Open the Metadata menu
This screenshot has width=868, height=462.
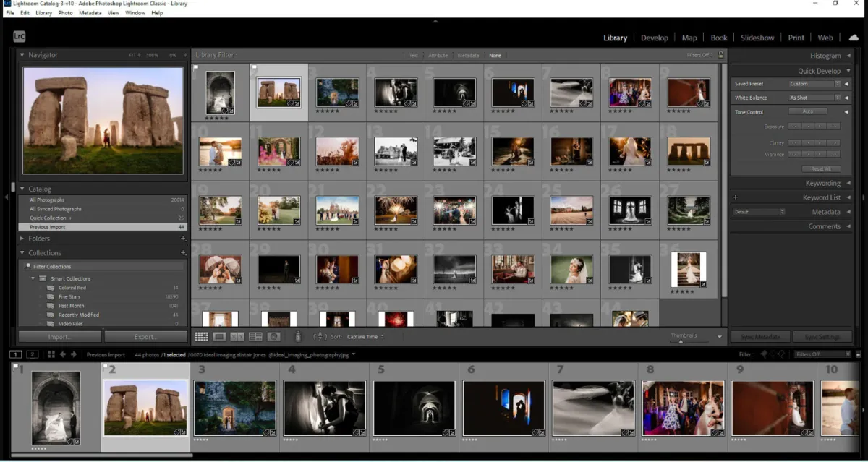coord(90,12)
